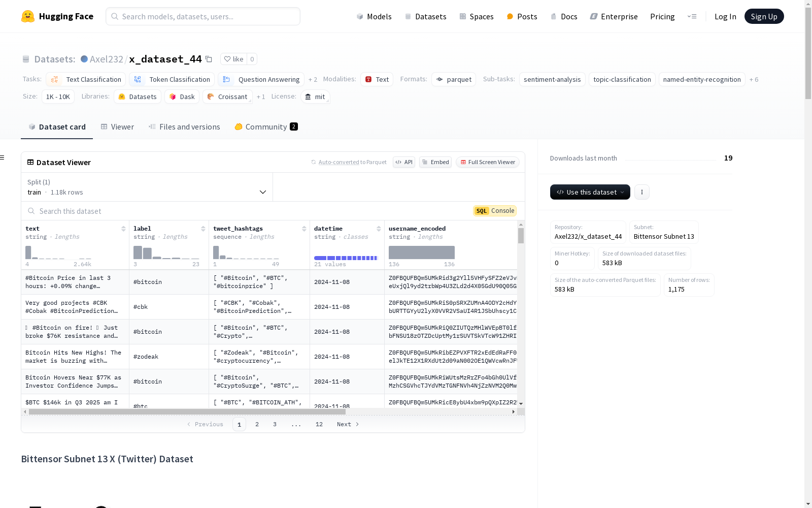The width and height of the screenshot is (812, 508).
Task: Open the Full Screen Viewer
Action: coord(488,162)
